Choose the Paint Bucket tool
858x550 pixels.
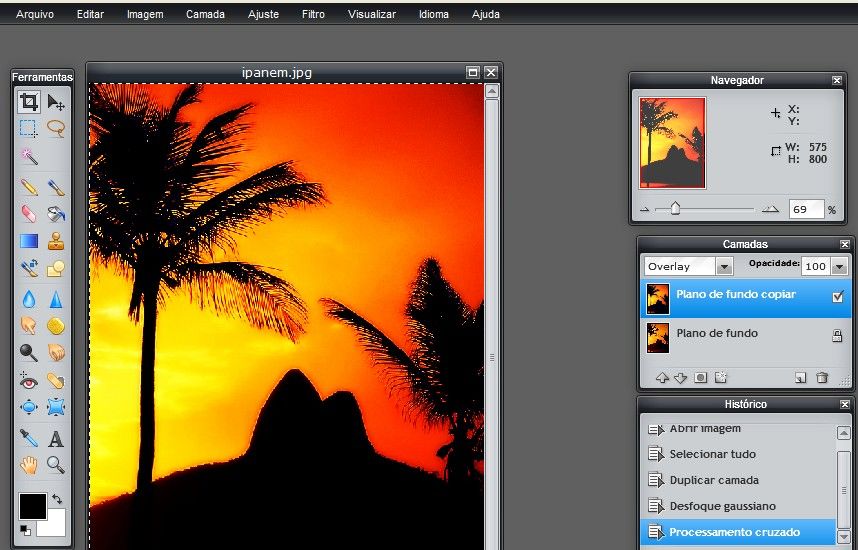[56, 214]
